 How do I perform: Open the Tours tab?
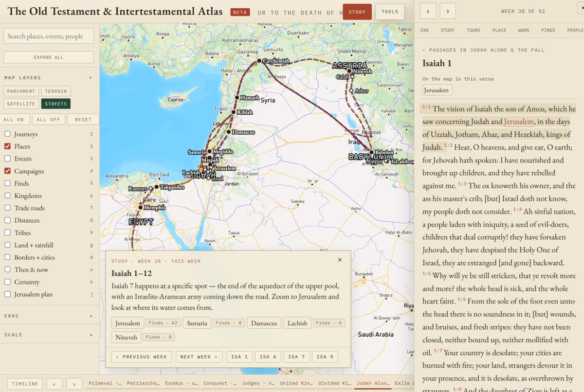pyautogui.click(x=474, y=30)
